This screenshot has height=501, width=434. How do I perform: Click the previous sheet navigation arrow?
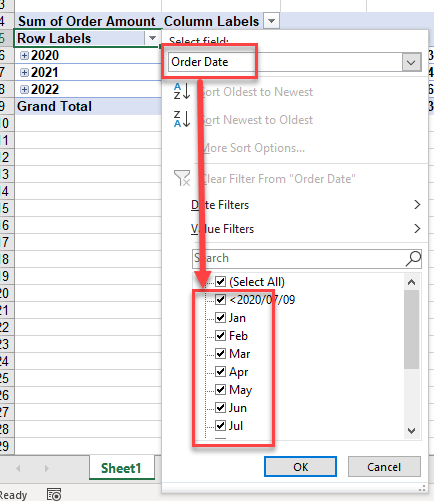(x=18, y=468)
